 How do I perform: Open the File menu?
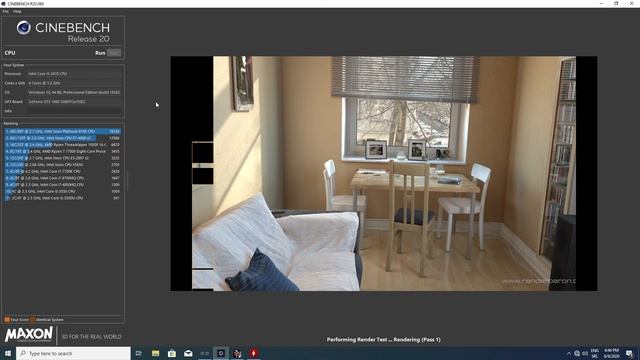(5, 11)
